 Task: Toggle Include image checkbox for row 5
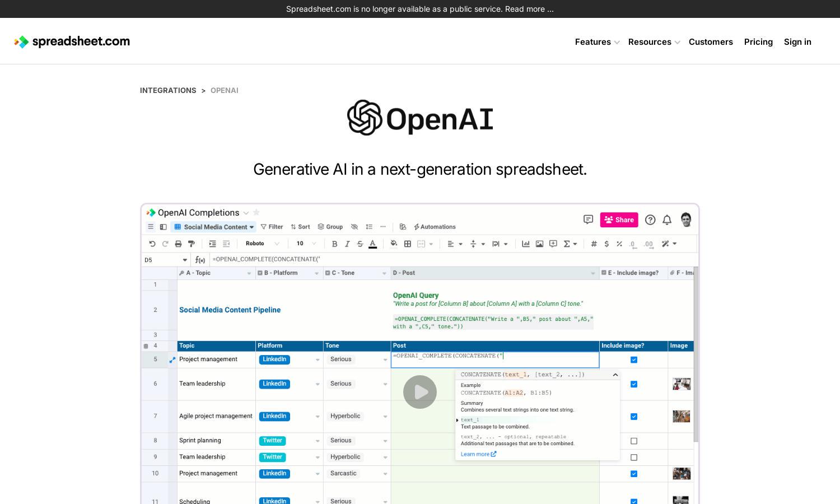(634, 360)
